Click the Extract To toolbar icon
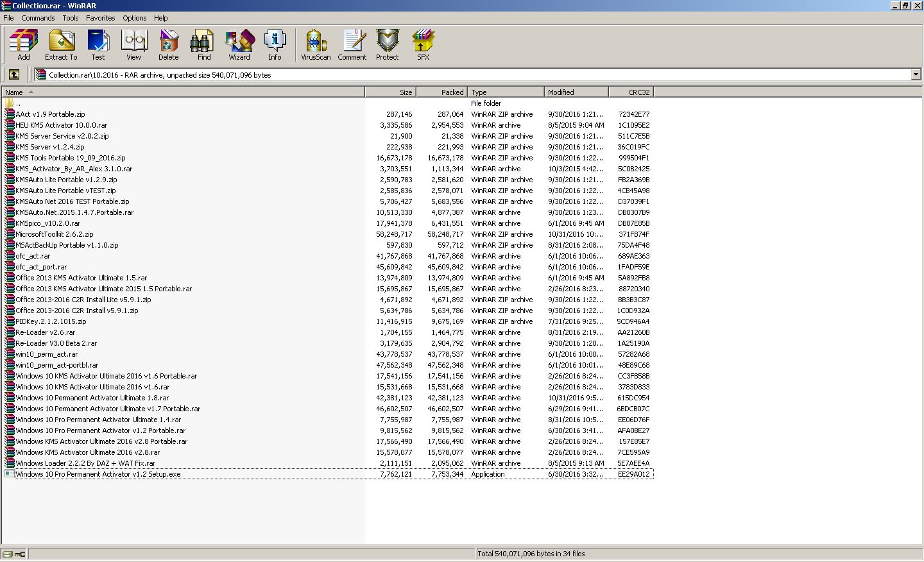Viewport: 924px width, 562px height. [x=61, y=44]
